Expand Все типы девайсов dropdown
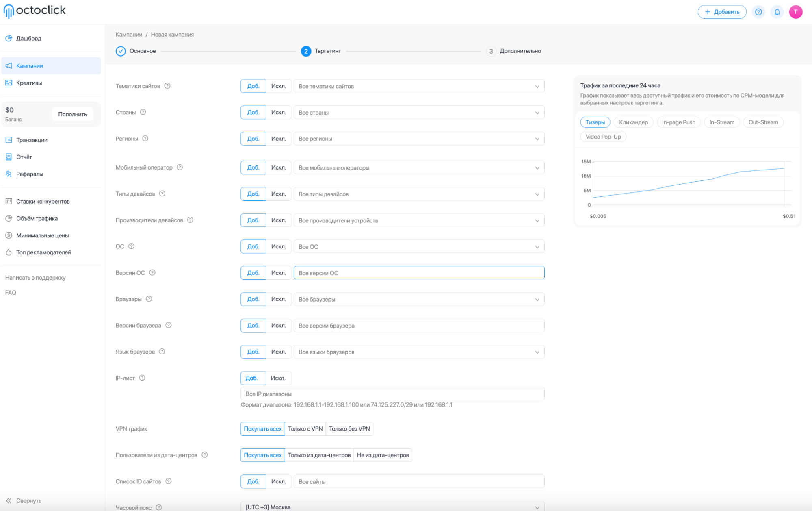Viewport: 812px width, 511px height. tap(419, 194)
